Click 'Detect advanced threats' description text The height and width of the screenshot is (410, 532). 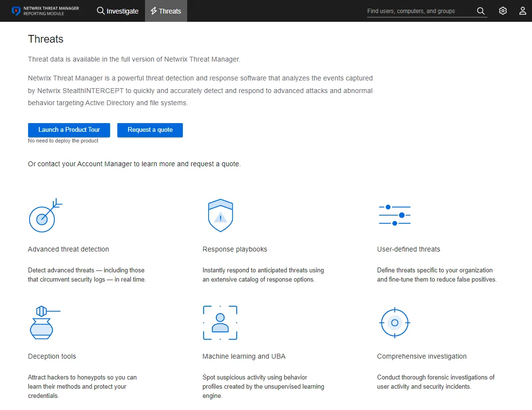pyautogui.click(x=87, y=275)
